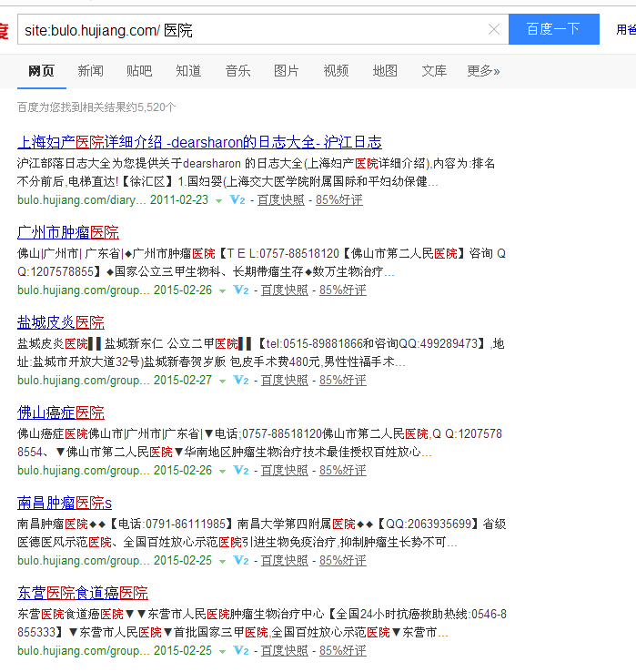Click the bulo.hujiang.com/diary... green URL
The height and width of the screenshot is (672, 636).
click(81, 200)
